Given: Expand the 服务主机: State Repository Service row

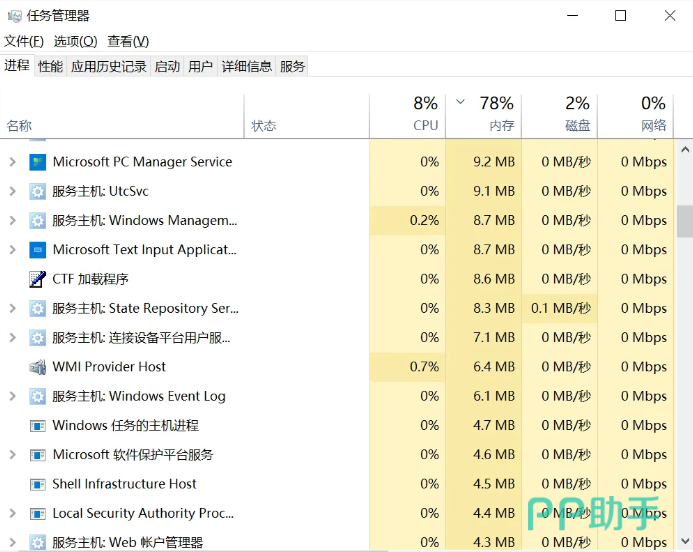Looking at the screenshot, I should point(13,309).
